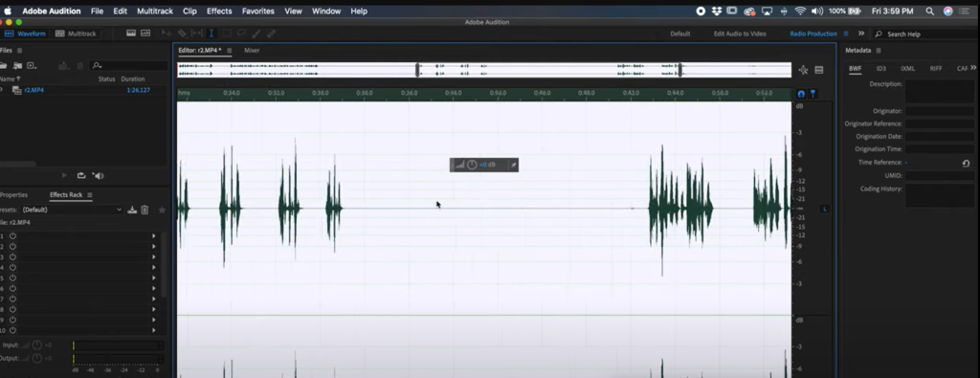Click the zoom navigator overview waveform
980x378 pixels.
pos(484,70)
